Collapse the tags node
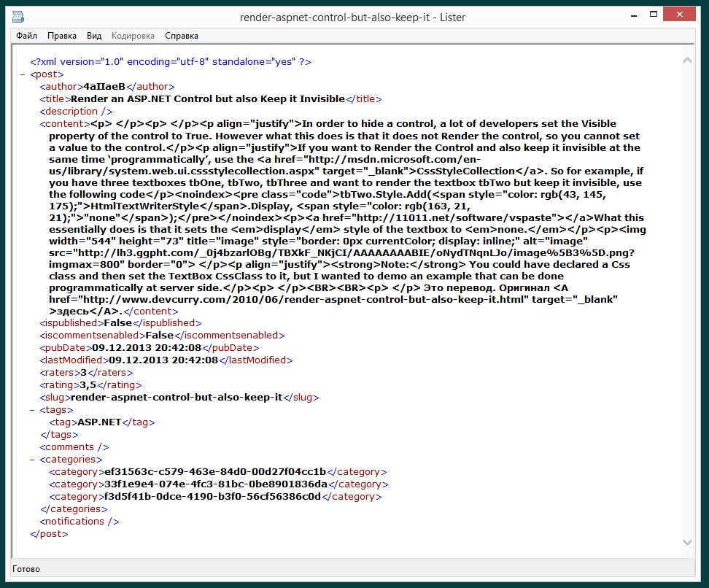 [x=32, y=410]
